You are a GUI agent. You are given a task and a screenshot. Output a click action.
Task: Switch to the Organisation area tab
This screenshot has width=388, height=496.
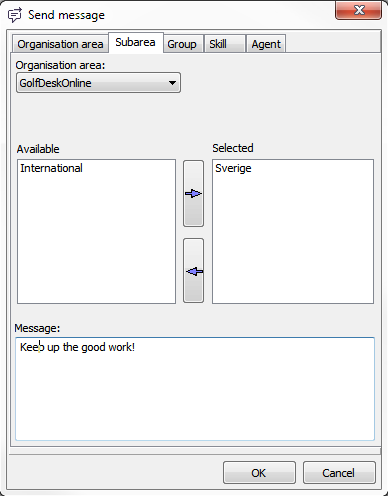point(60,44)
